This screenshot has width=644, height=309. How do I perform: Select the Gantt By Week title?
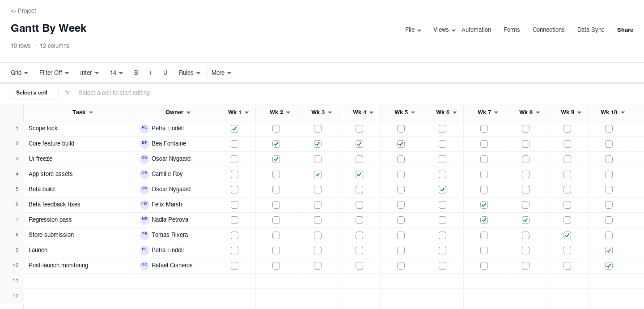[48, 28]
